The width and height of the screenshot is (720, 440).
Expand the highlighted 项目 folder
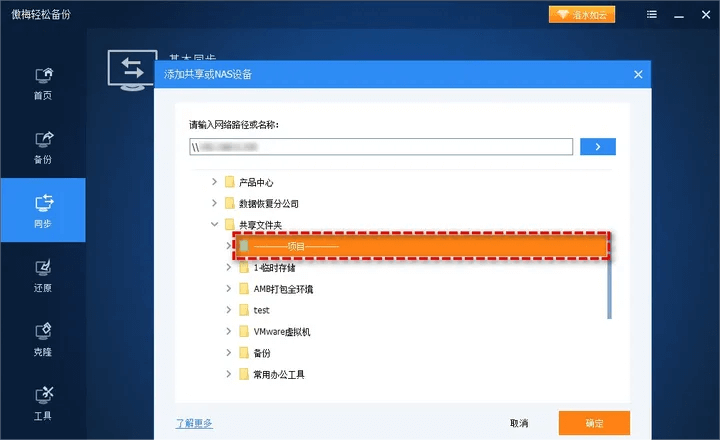pyautogui.click(x=228, y=246)
